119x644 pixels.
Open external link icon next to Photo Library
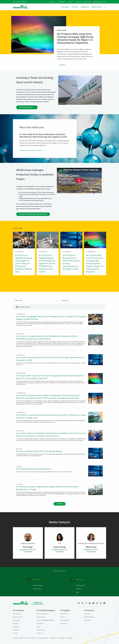(84, 585)
